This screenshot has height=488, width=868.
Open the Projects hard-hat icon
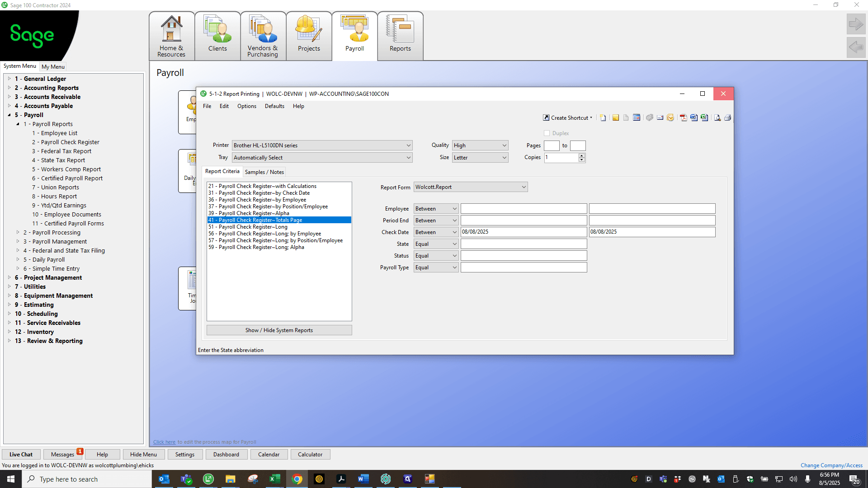pos(309,36)
